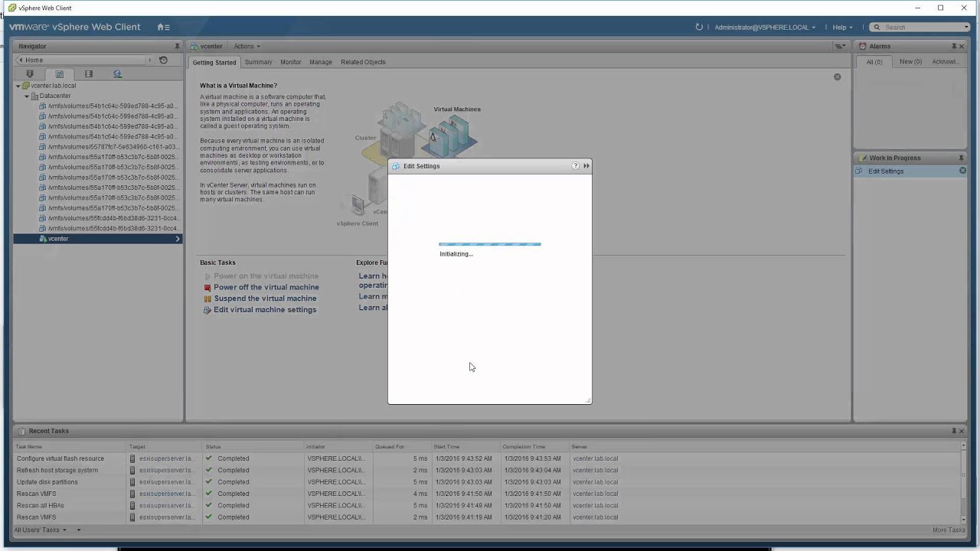Viewport: 980px width, 551px height.
Task: Click Edit virtual machine settings link
Action: point(265,310)
